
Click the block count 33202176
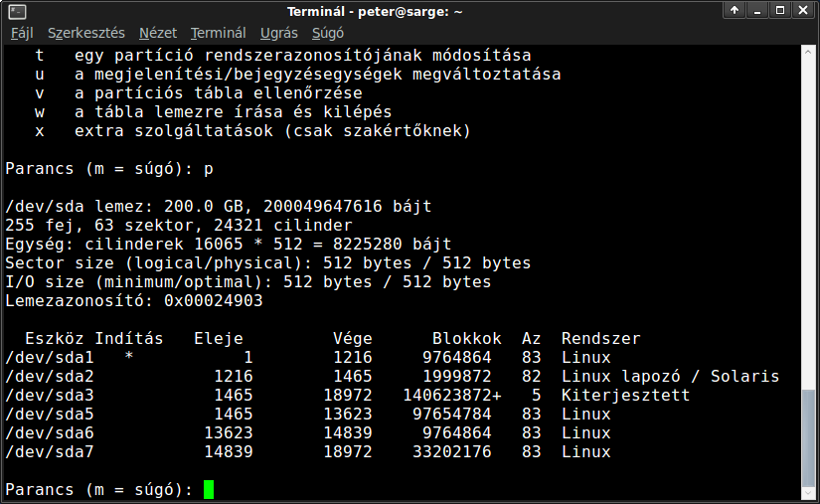pos(452,451)
